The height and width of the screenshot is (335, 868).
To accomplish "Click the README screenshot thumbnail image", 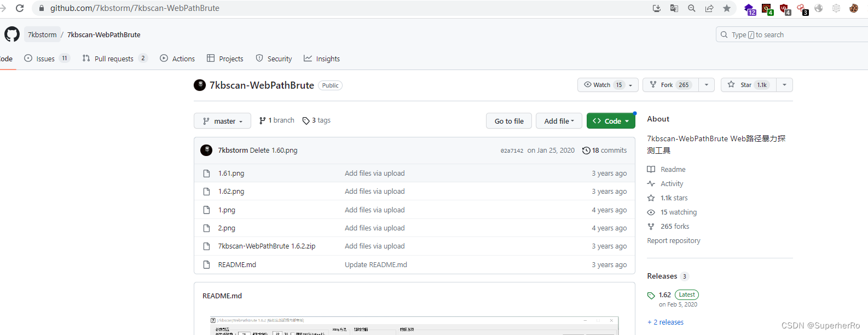I will 414,326.
